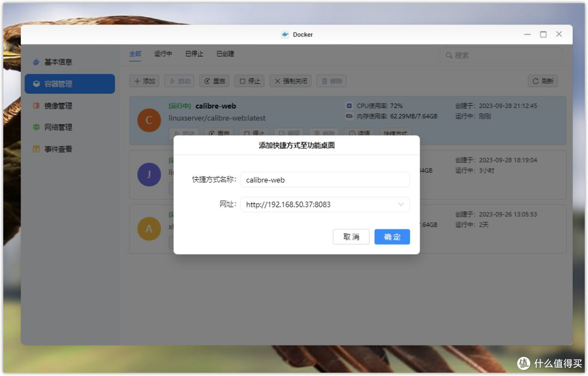Click the yellow A container avatar

149,228
